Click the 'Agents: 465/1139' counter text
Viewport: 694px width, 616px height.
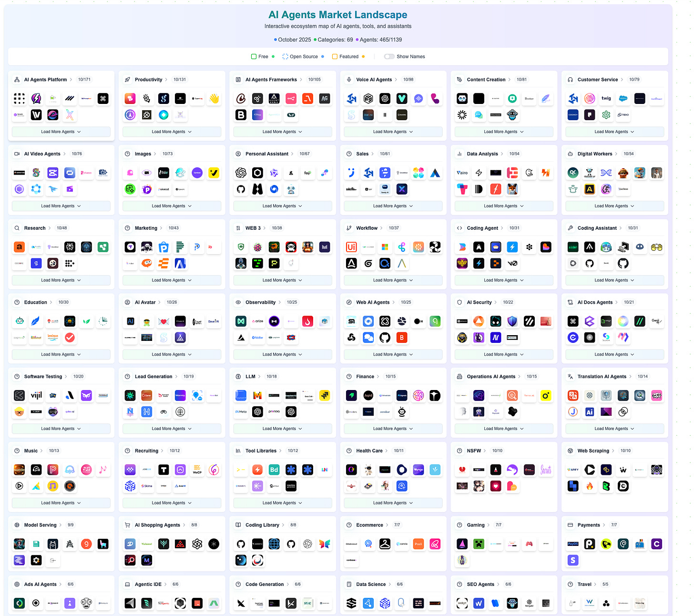(x=381, y=40)
